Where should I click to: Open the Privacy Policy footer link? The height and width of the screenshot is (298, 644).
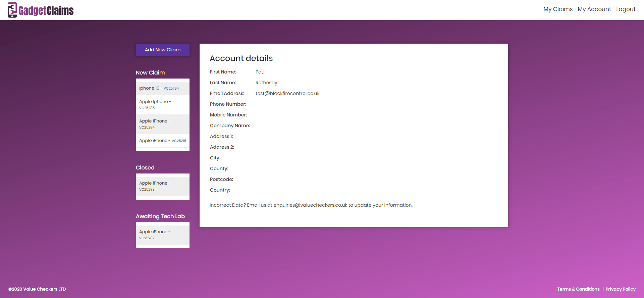pos(620,289)
